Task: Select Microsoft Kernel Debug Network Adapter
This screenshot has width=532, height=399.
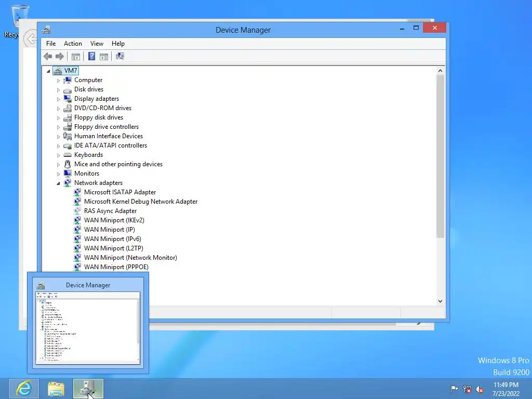Action: [x=140, y=202]
